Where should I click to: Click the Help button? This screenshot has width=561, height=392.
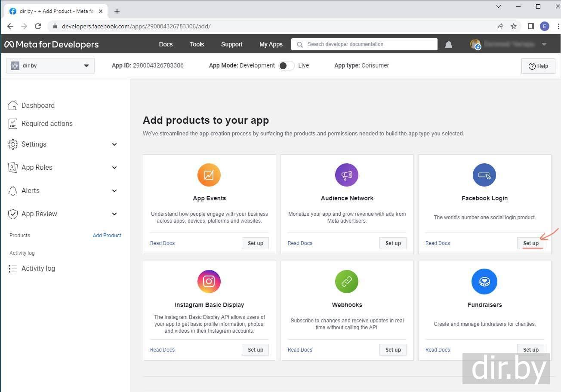538,66
